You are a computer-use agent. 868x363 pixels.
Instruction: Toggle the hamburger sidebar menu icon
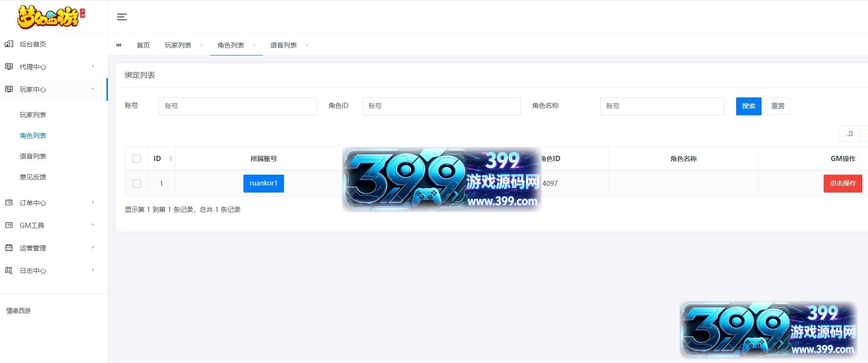point(122,17)
